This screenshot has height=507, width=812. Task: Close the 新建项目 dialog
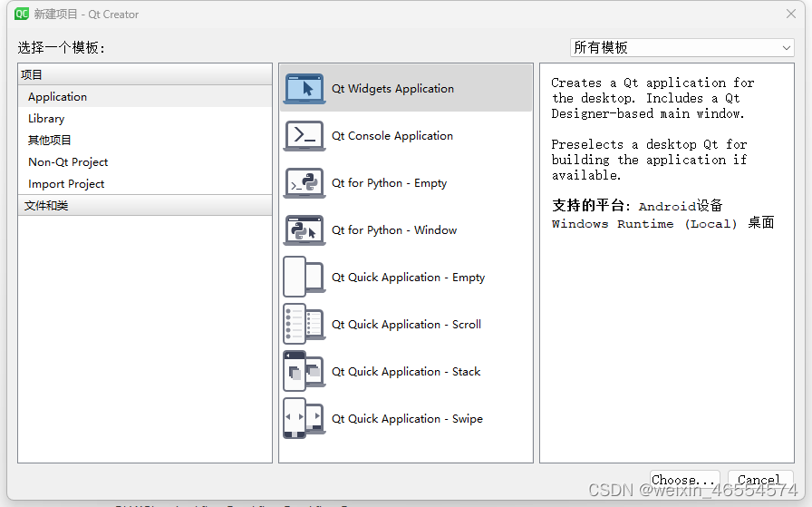791,14
